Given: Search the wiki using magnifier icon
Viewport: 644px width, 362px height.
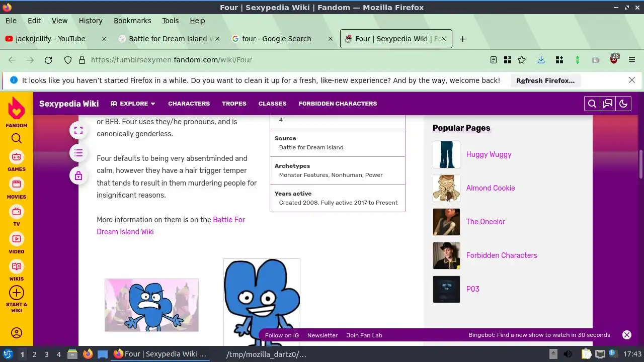Looking at the screenshot, I should 592,104.
